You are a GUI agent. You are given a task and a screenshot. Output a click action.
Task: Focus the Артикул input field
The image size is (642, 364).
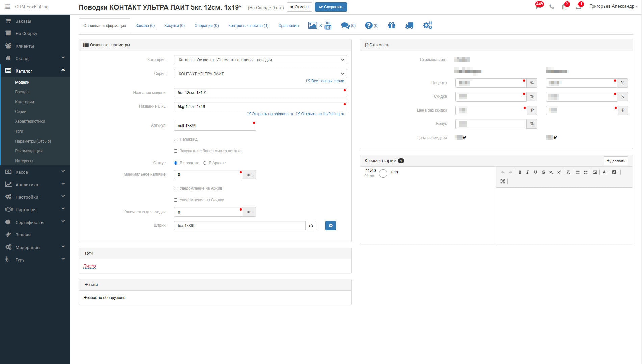tap(215, 125)
